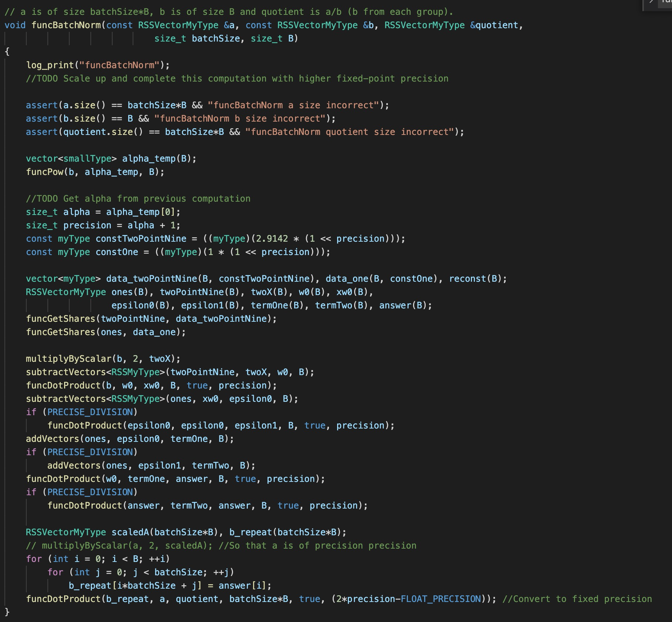Click termOne(B) in the declaration
Viewport: 672px width, 622px height.
click(x=280, y=305)
